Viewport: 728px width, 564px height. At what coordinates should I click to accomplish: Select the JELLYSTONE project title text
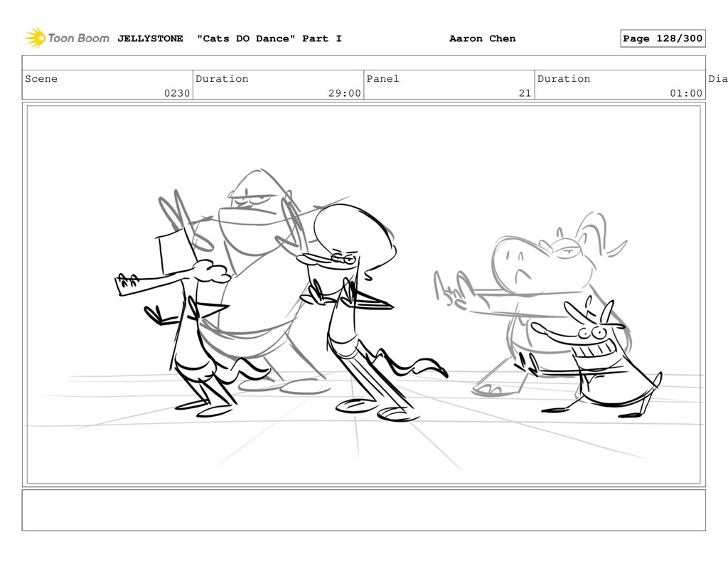150,38
